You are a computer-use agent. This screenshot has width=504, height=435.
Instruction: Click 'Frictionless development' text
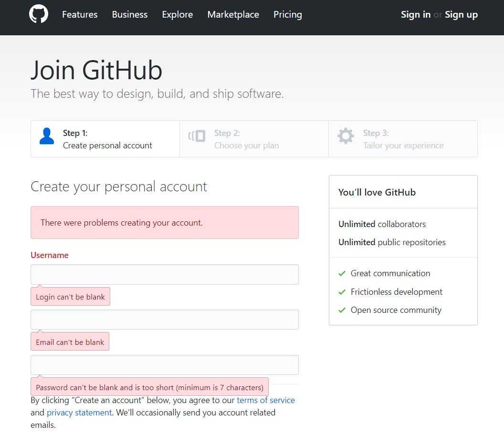397,292
